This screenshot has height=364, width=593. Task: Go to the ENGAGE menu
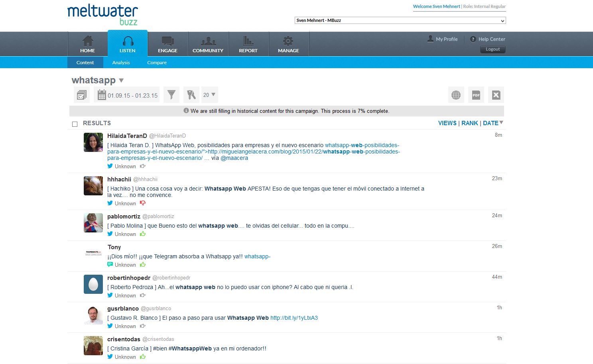click(167, 44)
